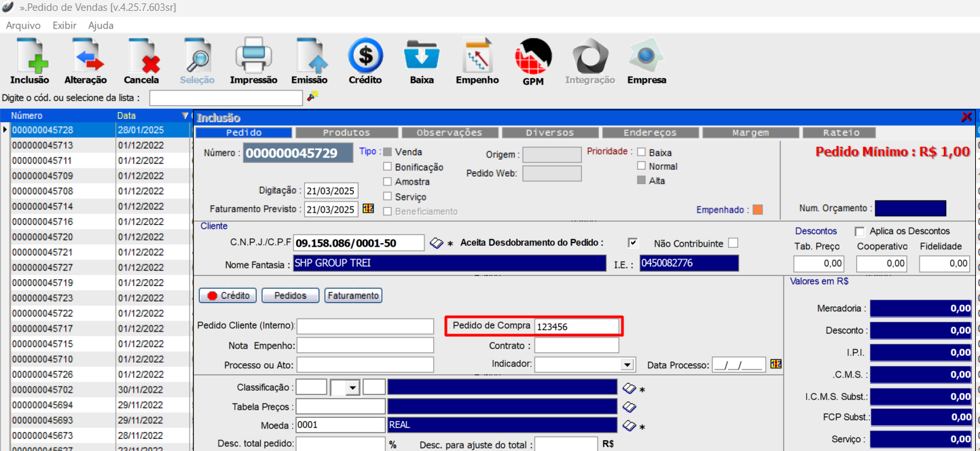Open the Ajuda menu
The width and height of the screenshot is (980, 451).
click(101, 25)
